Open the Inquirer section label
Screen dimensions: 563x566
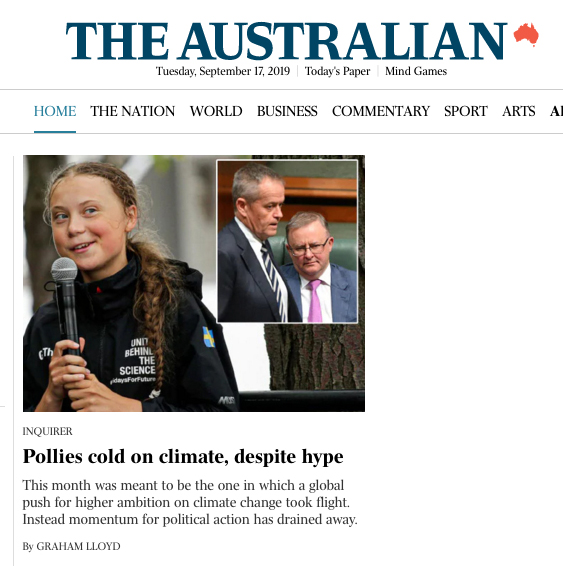coord(47,431)
